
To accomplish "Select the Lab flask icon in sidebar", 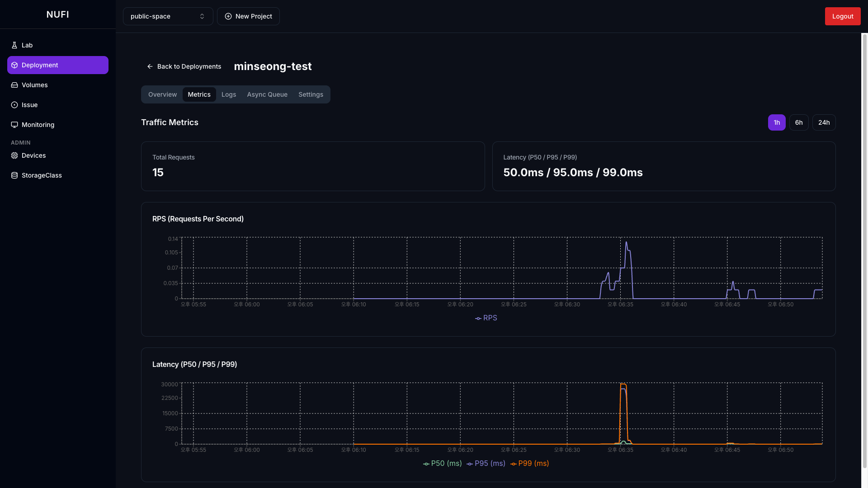I will (14, 45).
